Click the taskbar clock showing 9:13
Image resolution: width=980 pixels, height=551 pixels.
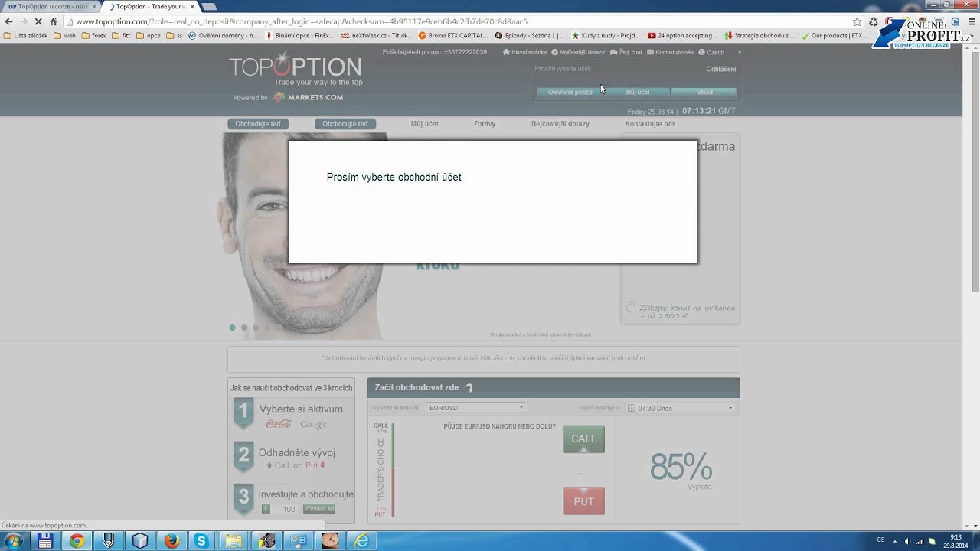tap(955, 541)
